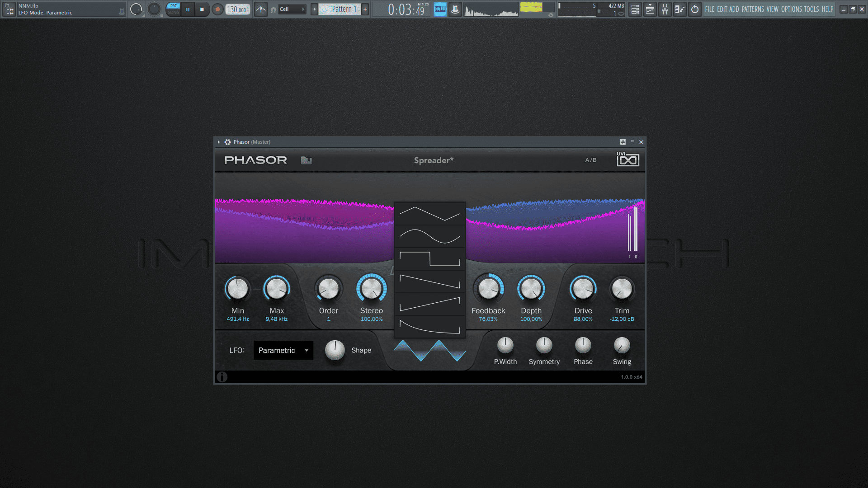
Task: Open Phasor plugin settings gear icon
Action: 227,142
